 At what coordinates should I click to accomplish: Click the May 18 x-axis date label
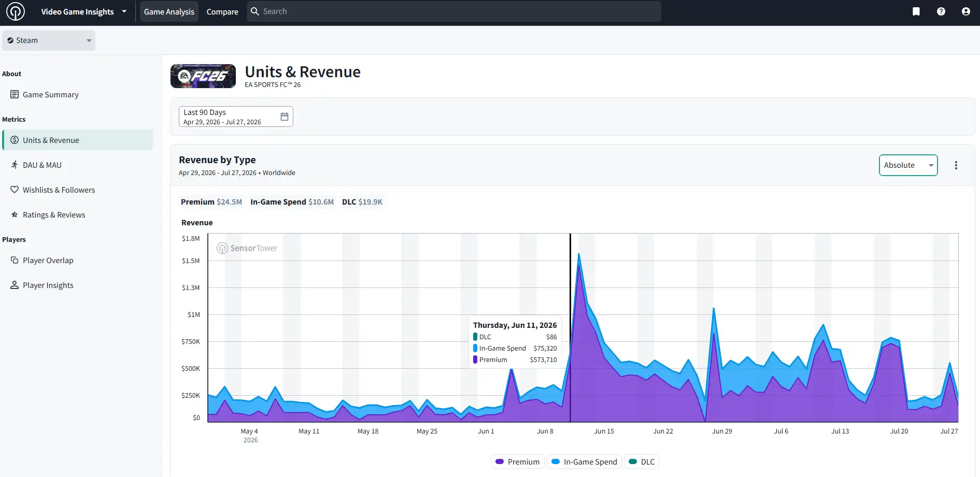pyautogui.click(x=368, y=431)
